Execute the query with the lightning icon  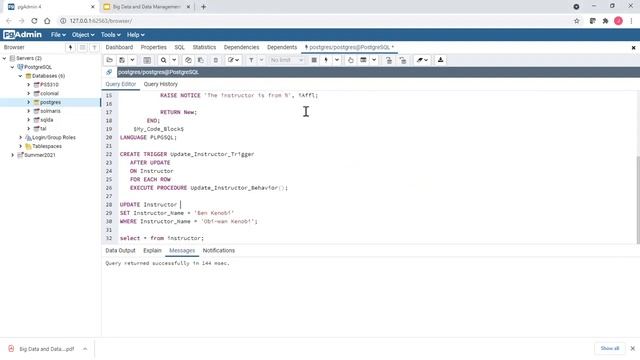[326, 60]
